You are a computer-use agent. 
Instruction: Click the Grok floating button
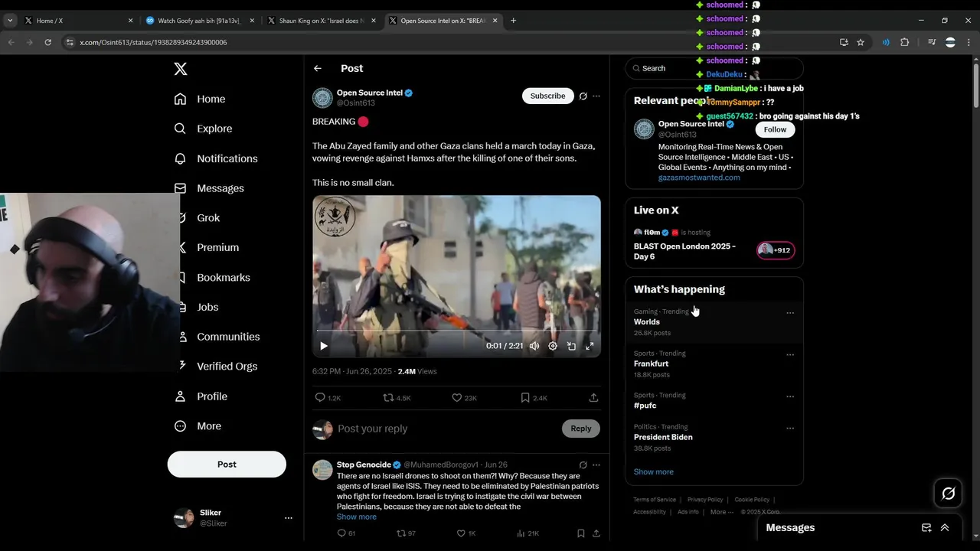[x=949, y=494]
